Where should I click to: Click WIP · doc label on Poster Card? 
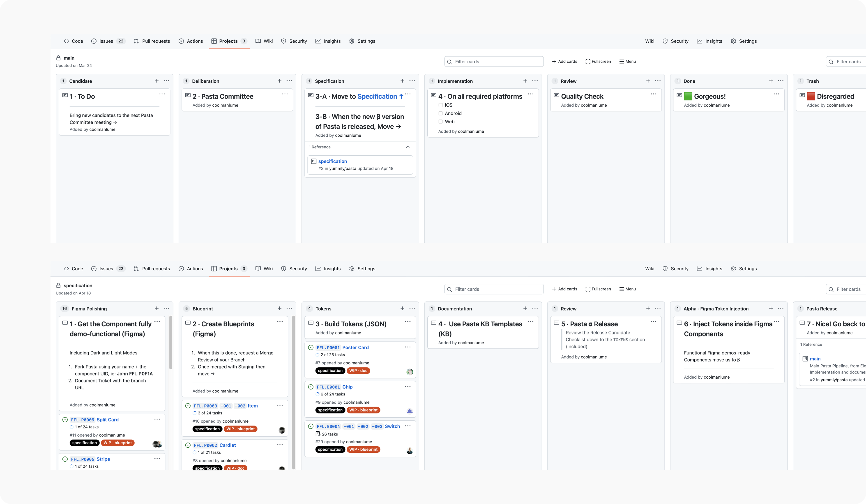point(358,371)
